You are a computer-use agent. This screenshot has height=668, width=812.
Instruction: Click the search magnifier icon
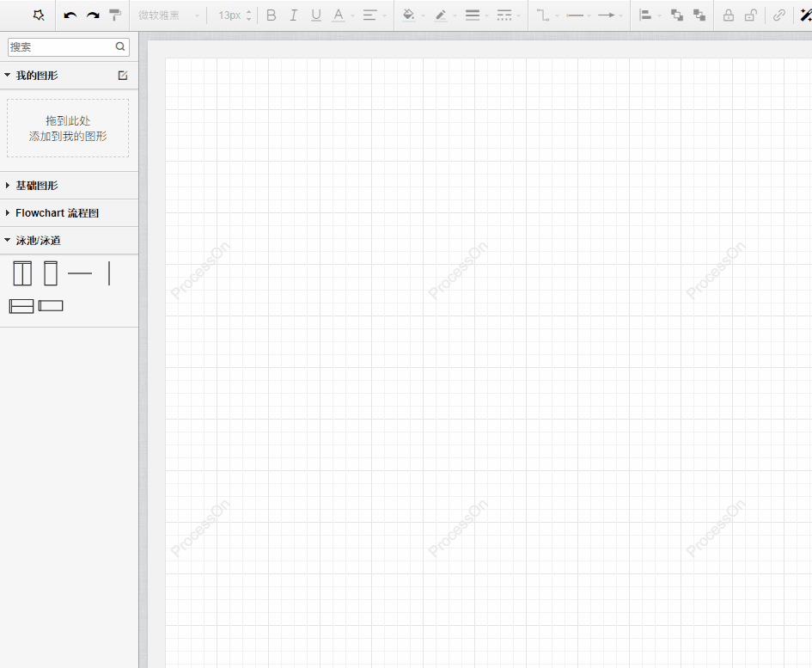(x=120, y=46)
